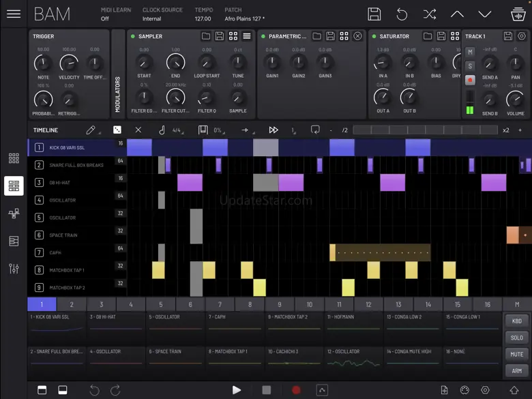The height and width of the screenshot is (399, 532).
Task: Select the pencil draw tool in timeline
Action: click(91, 130)
